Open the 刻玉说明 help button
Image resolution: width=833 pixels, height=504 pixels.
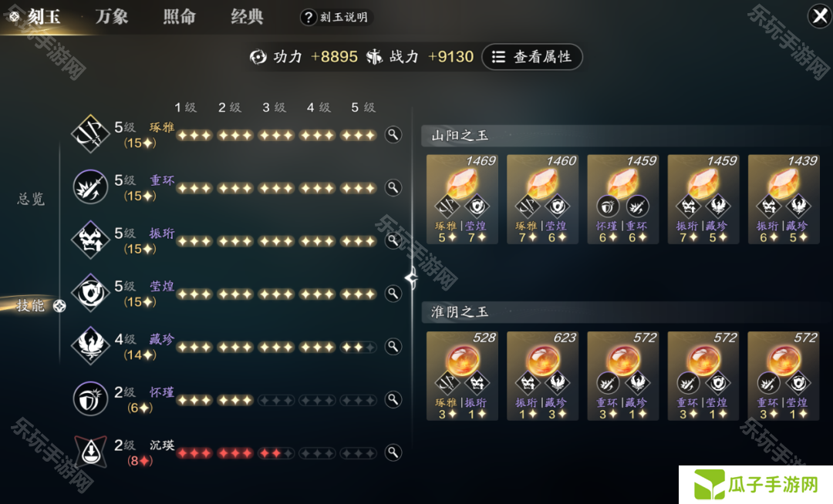click(x=337, y=18)
